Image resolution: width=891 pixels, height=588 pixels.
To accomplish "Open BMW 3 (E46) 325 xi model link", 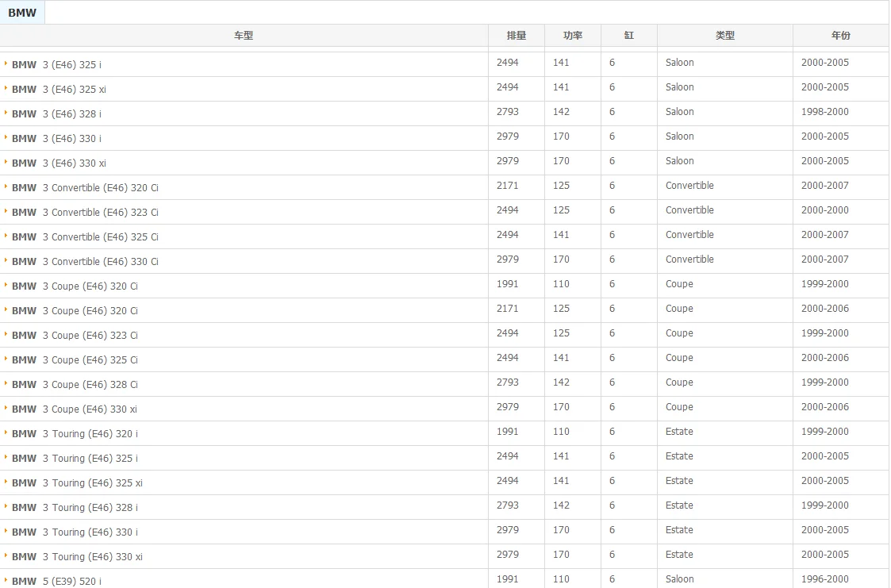I will (59, 89).
